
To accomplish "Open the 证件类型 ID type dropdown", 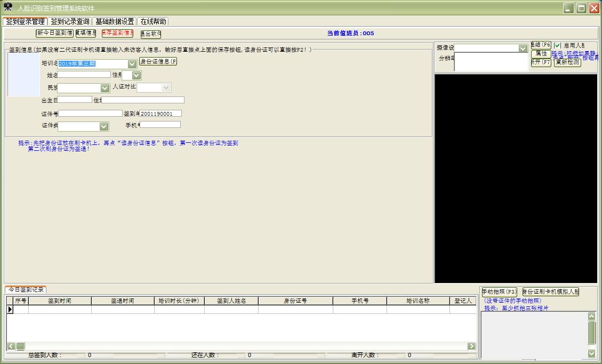I will point(104,126).
